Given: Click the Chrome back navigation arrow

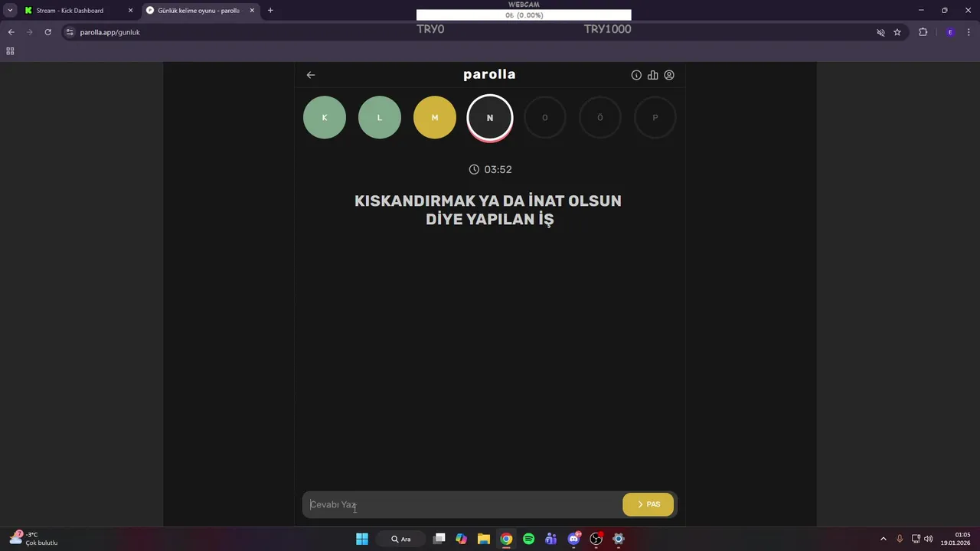Looking at the screenshot, I should tap(11, 32).
